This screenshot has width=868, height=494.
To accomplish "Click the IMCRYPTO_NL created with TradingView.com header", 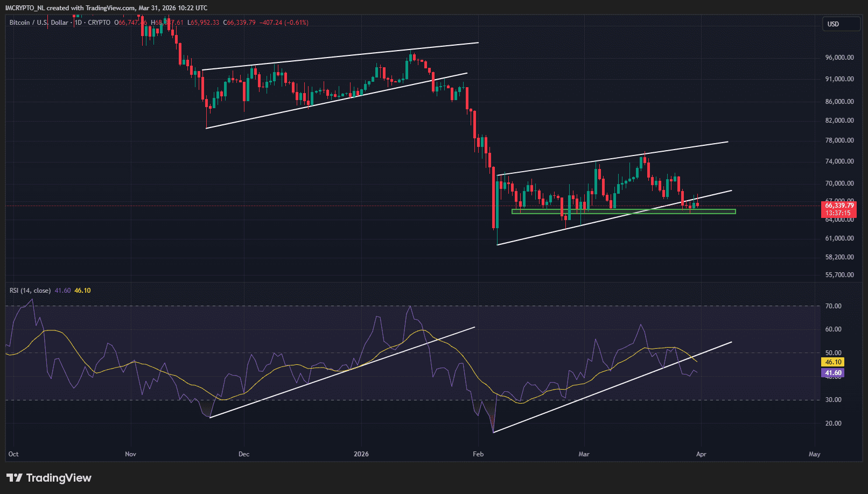I will click(x=106, y=8).
